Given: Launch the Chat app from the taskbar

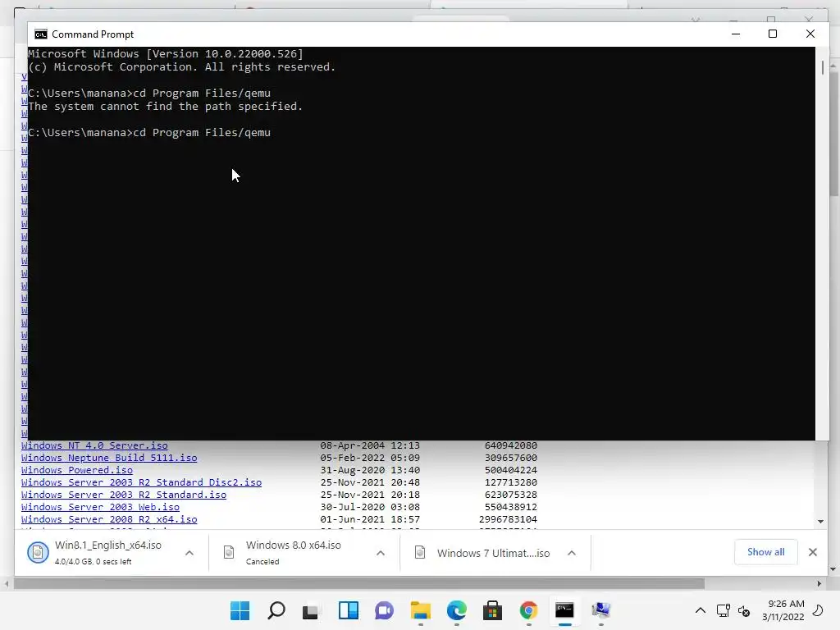Looking at the screenshot, I should pyautogui.click(x=384, y=610).
